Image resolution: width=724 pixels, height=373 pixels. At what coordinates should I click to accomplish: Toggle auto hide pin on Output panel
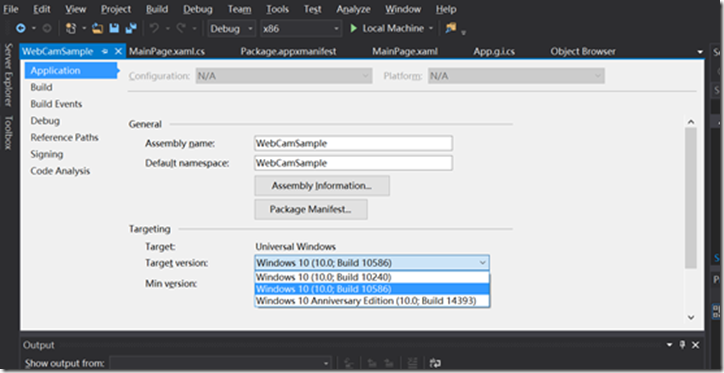[x=682, y=345]
